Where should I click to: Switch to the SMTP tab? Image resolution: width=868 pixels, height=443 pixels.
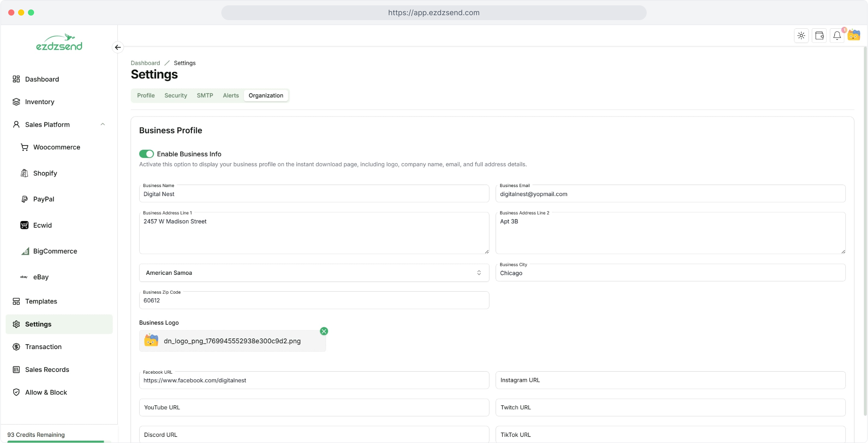(205, 96)
